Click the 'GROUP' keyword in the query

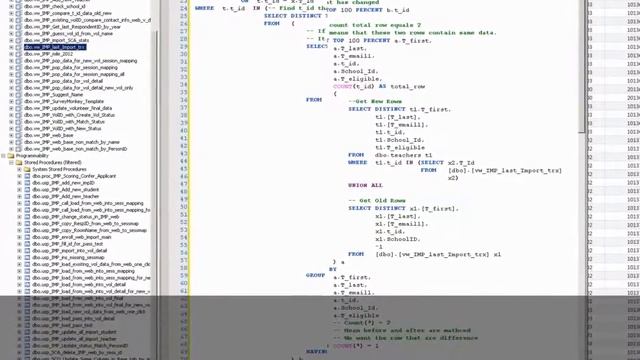[316, 276]
